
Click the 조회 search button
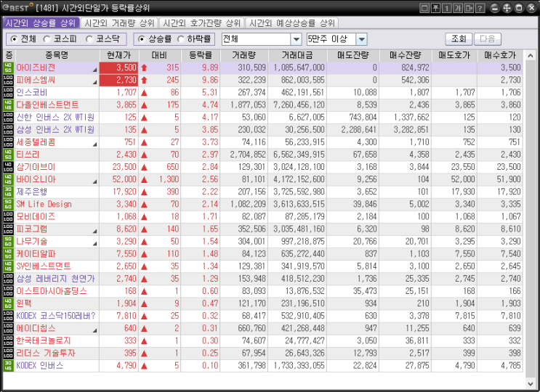[x=459, y=39]
